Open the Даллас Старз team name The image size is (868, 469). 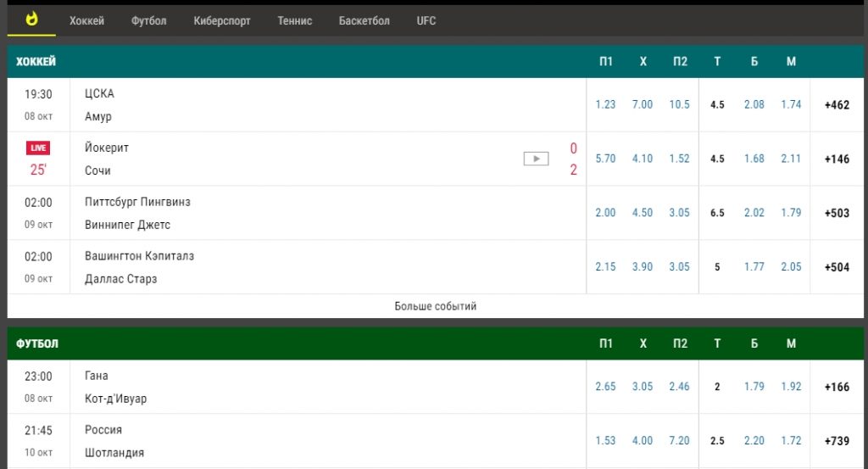click(x=120, y=279)
